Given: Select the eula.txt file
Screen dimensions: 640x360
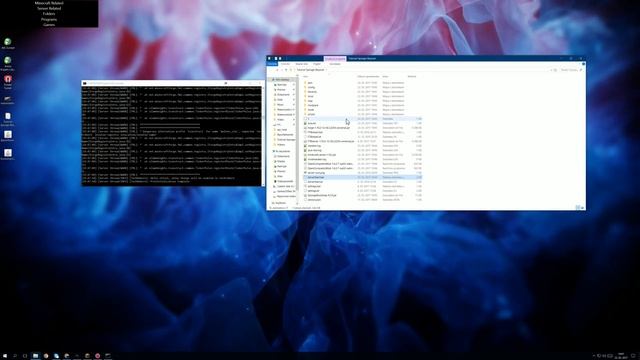Looking at the screenshot, I should tap(312, 123).
